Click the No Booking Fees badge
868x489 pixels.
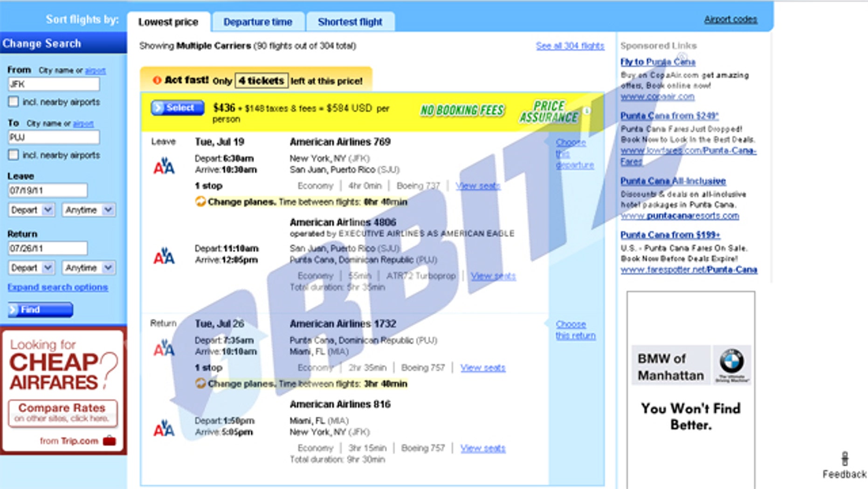(462, 110)
